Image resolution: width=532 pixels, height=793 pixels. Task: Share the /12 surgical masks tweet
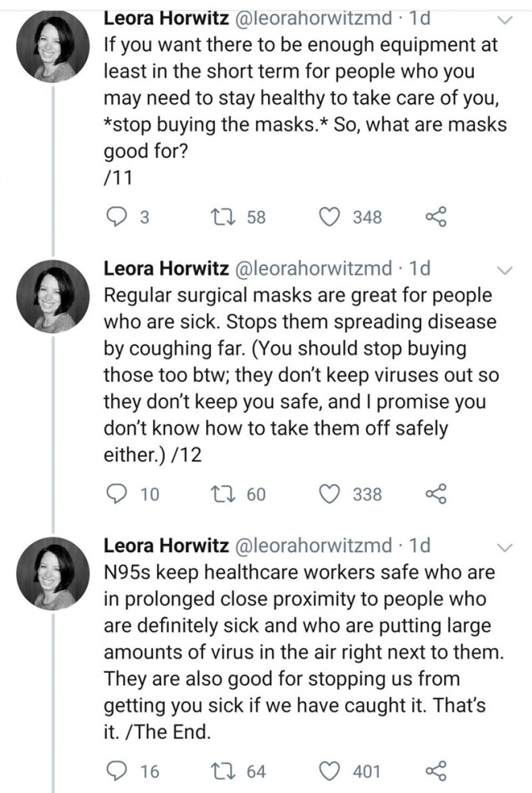point(437,495)
